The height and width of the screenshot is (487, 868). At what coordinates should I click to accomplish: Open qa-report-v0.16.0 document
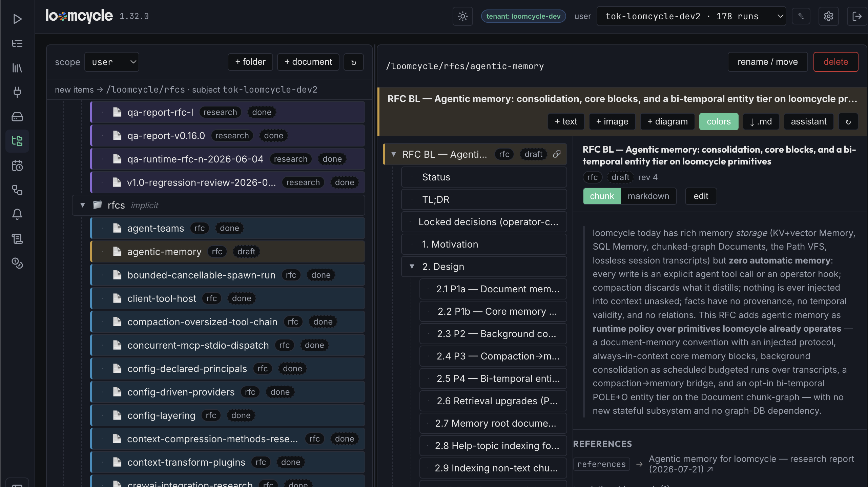tap(228, 136)
